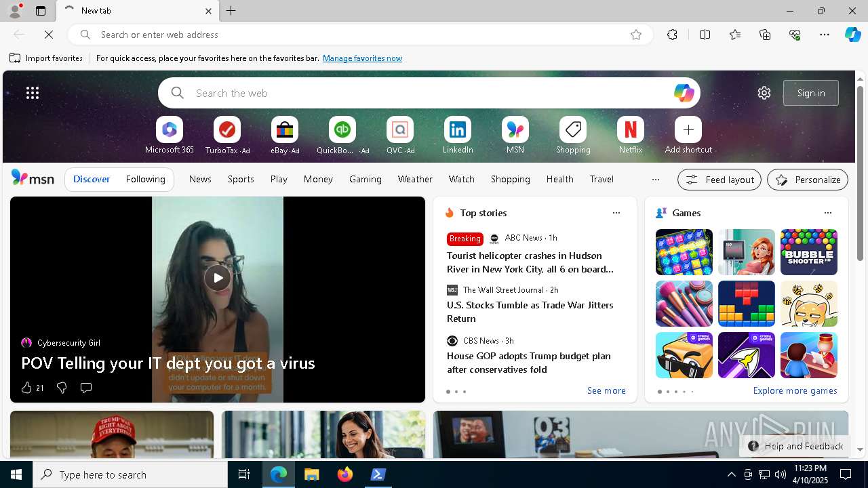Image resolution: width=868 pixels, height=488 pixels.
Task: Open Top stories options menu
Action: 616,213
